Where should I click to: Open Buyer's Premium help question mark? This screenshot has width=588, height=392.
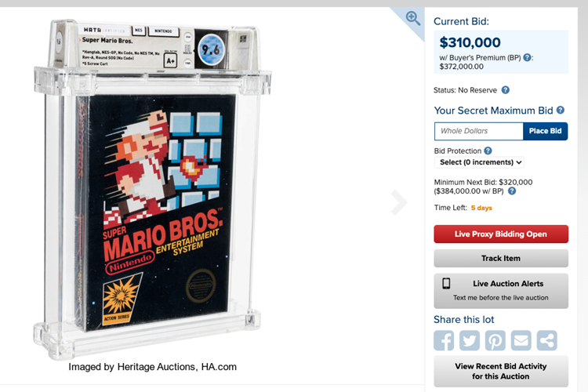pos(528,57)
